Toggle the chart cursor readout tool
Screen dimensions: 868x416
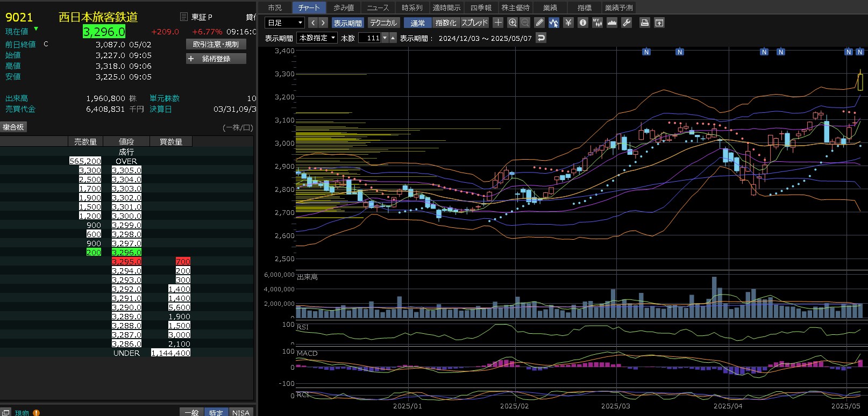tap(554, 23)
